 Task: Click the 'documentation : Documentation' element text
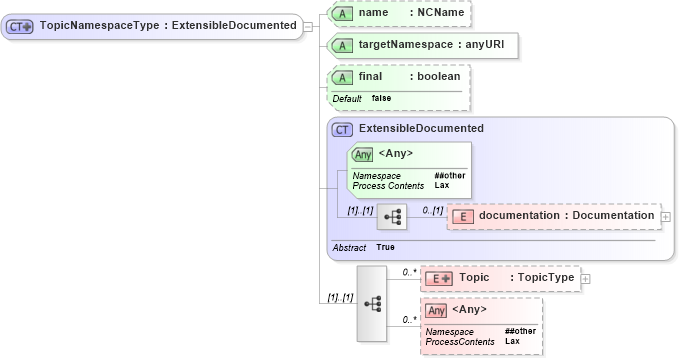click(x=566, y=215)
